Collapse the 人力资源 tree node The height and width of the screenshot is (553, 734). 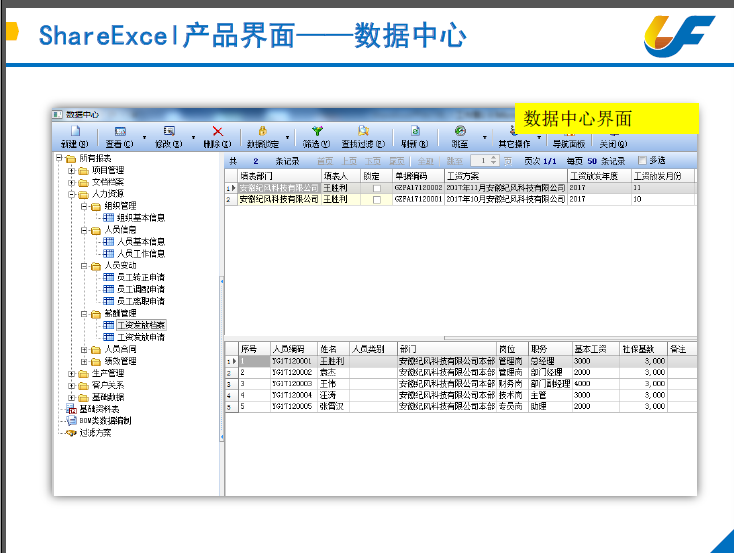[x=72, y=194]
